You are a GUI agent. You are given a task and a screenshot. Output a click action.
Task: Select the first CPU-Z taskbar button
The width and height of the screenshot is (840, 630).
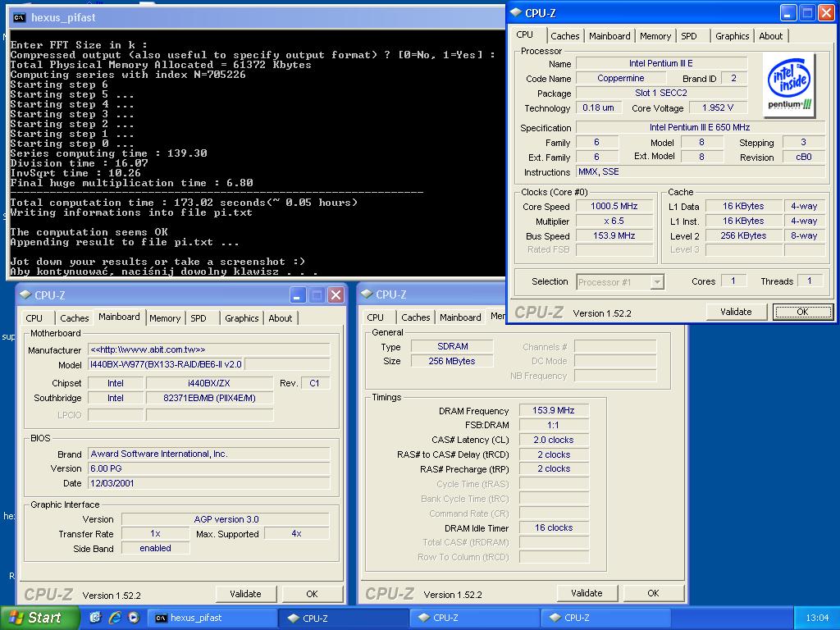point(345,618)
